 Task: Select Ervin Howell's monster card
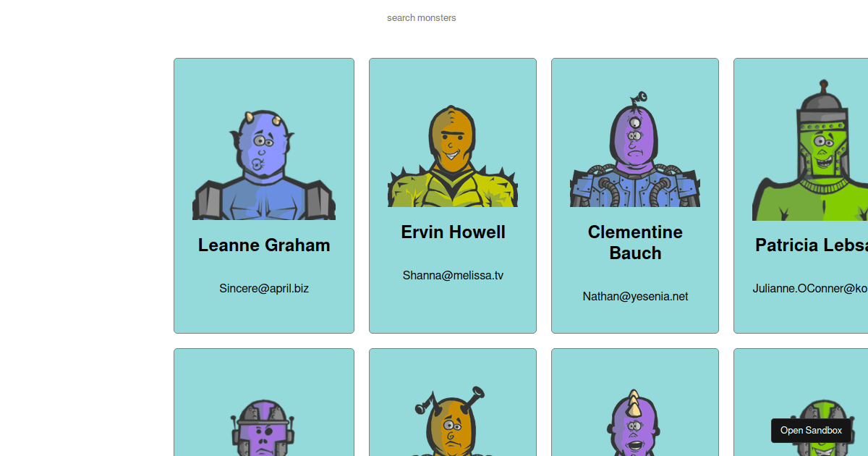click(452, 311)
